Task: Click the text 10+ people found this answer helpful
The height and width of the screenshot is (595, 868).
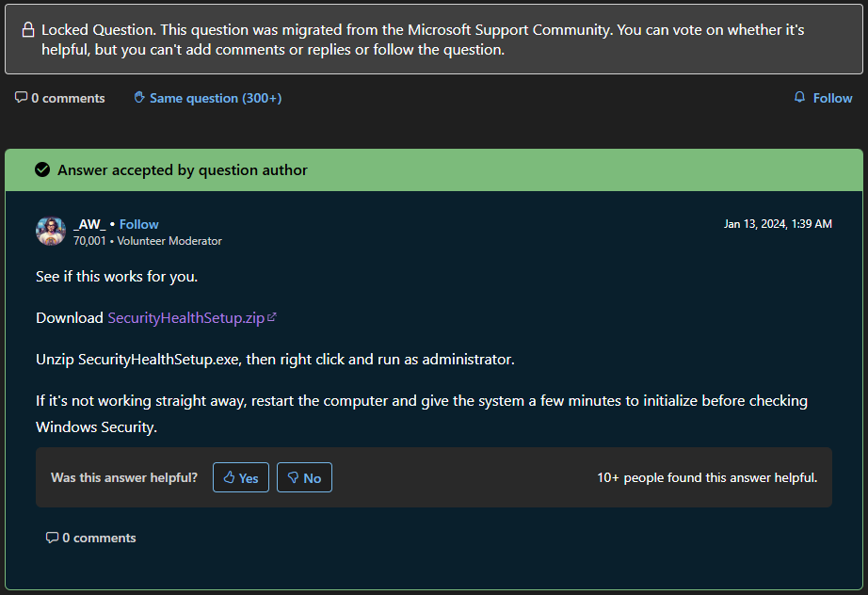Action: tap(707, 477)
